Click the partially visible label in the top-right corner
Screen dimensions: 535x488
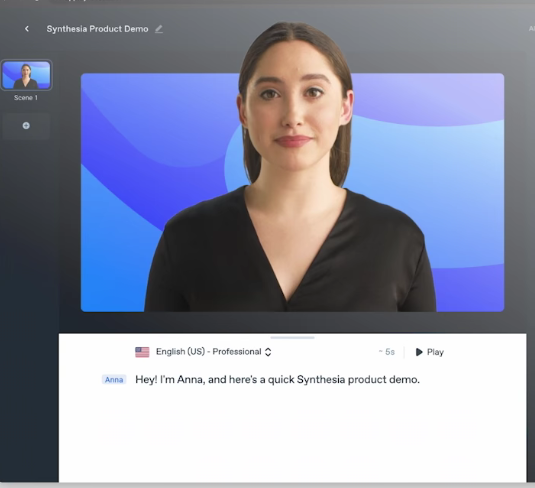click(x=532, y=29)
